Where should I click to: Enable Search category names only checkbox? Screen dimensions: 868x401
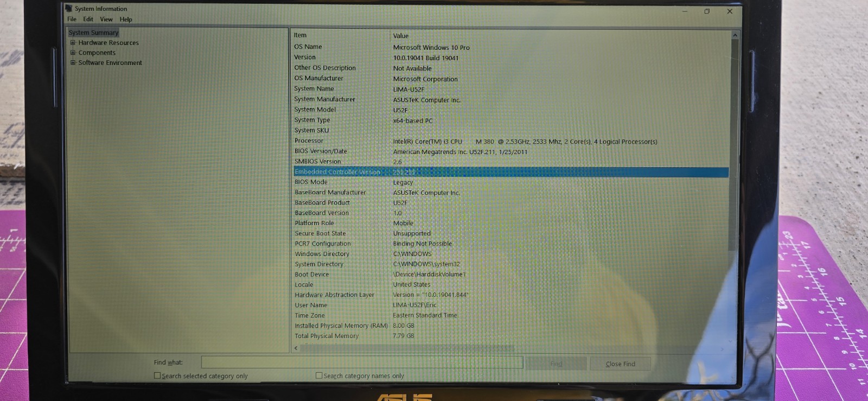(319, 375)
